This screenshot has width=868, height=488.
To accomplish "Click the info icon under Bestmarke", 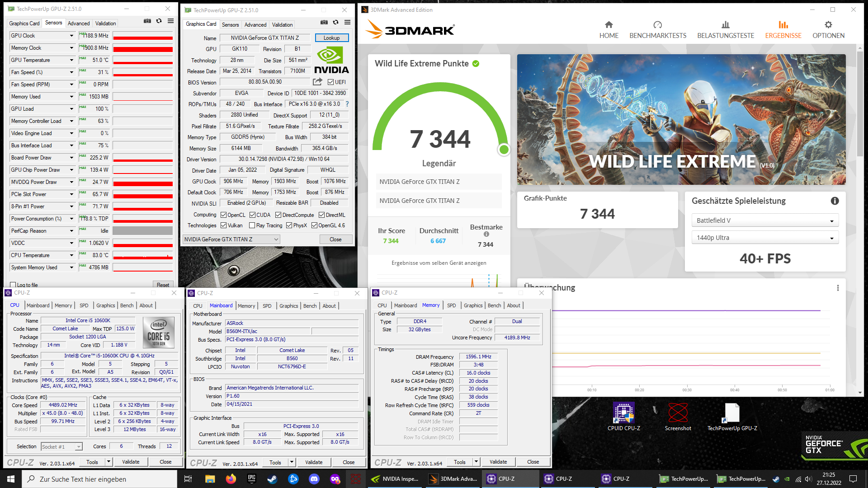I will tap(486, 234).
